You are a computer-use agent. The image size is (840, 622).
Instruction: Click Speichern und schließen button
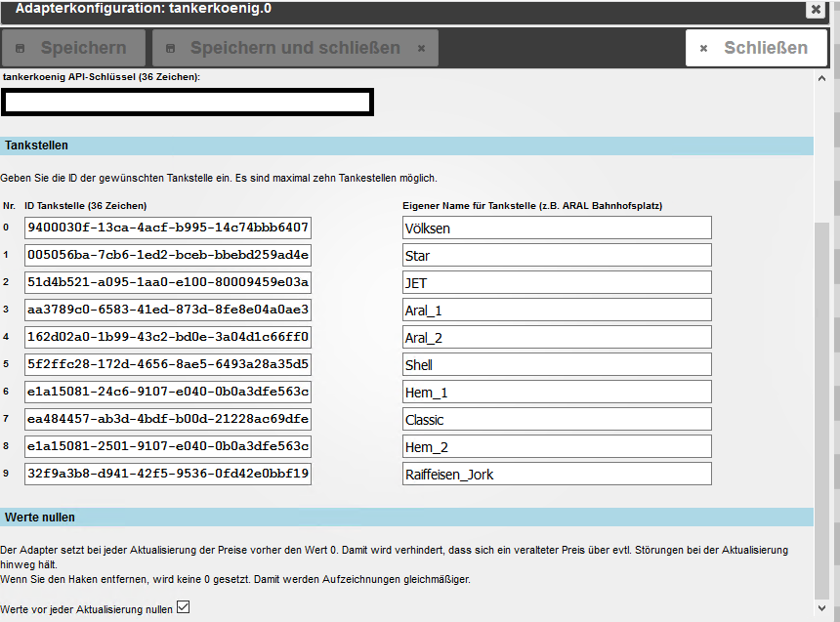tap(295, 48)
